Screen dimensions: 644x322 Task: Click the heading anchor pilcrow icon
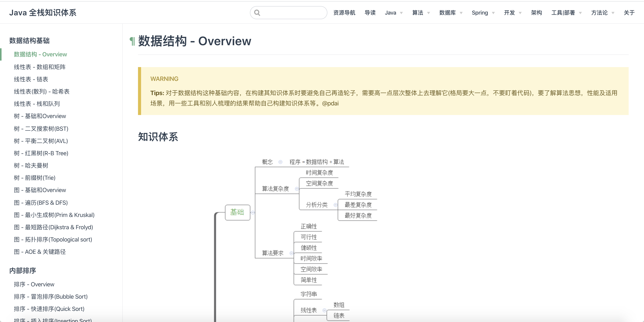[x=132, y=41]
